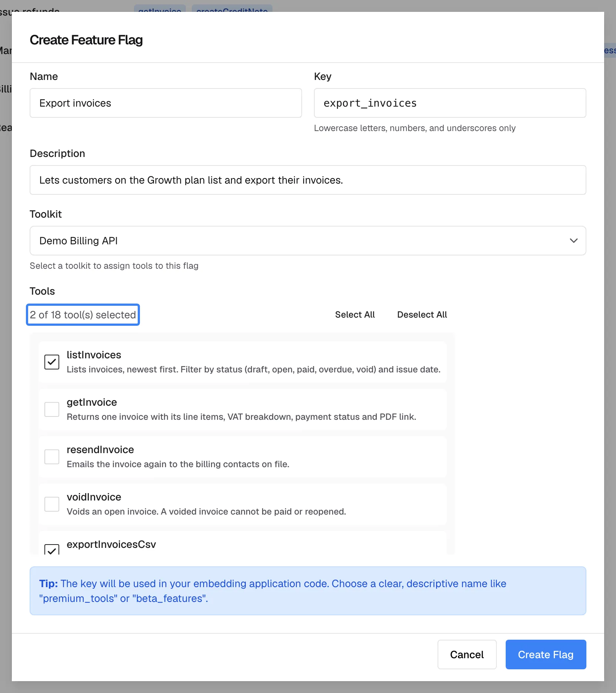Click the Tools section heading

42,291
